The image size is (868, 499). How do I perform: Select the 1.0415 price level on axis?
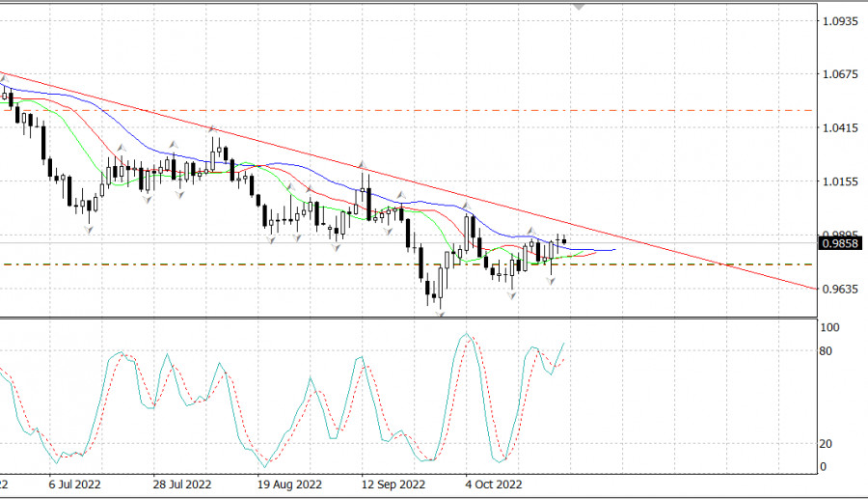click(838, 127)
